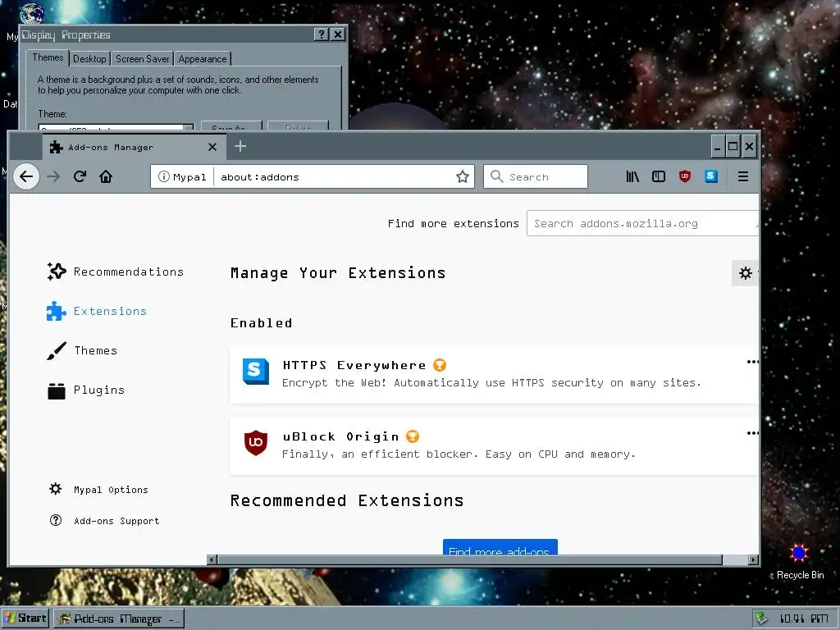
Task: Click the Display Properties help question button
Action: click(321, 34)
